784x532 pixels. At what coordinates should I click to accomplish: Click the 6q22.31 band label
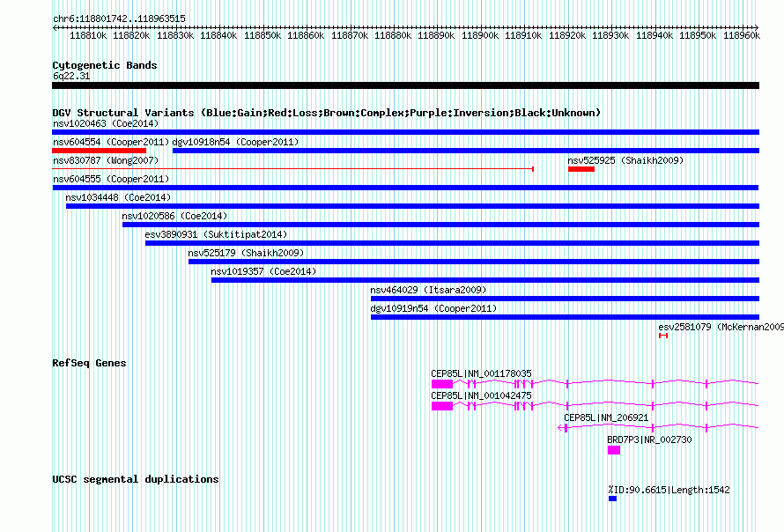pos(71,76)
